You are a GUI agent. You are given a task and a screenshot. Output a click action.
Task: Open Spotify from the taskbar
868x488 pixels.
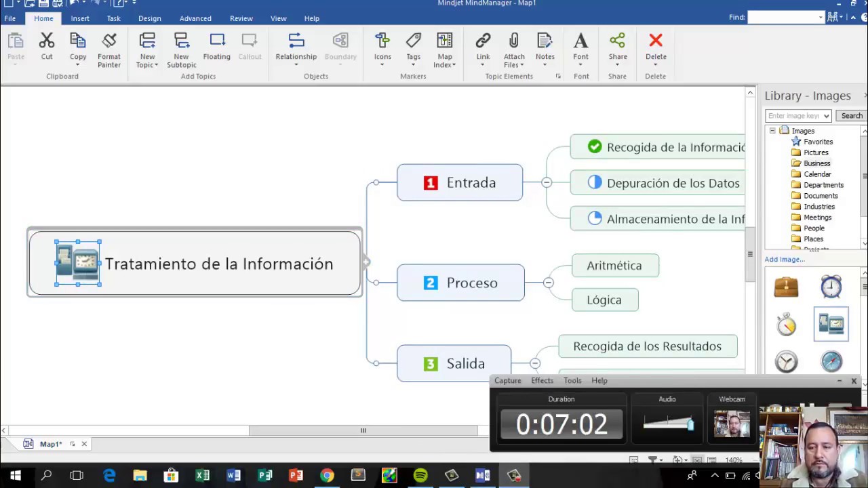pyautogui.click(x=420, y=476)
